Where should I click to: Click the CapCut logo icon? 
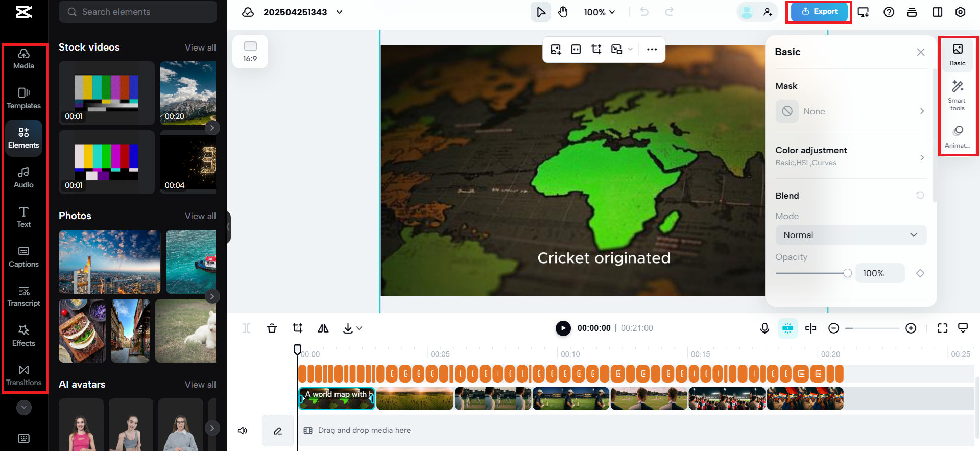pos(23,12)
